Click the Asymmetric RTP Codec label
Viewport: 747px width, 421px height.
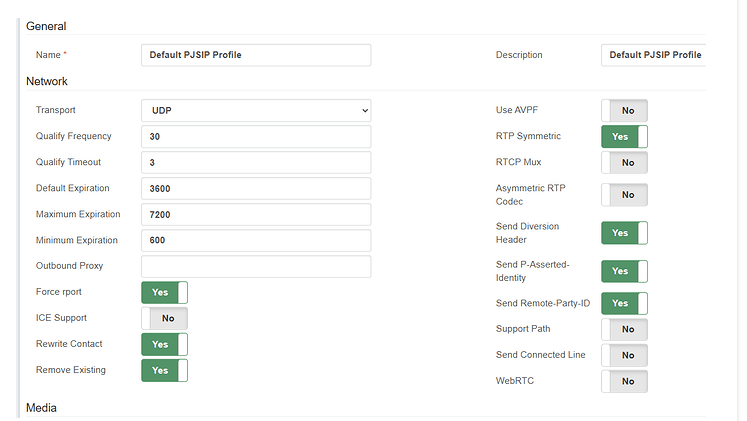click(530, 195)
